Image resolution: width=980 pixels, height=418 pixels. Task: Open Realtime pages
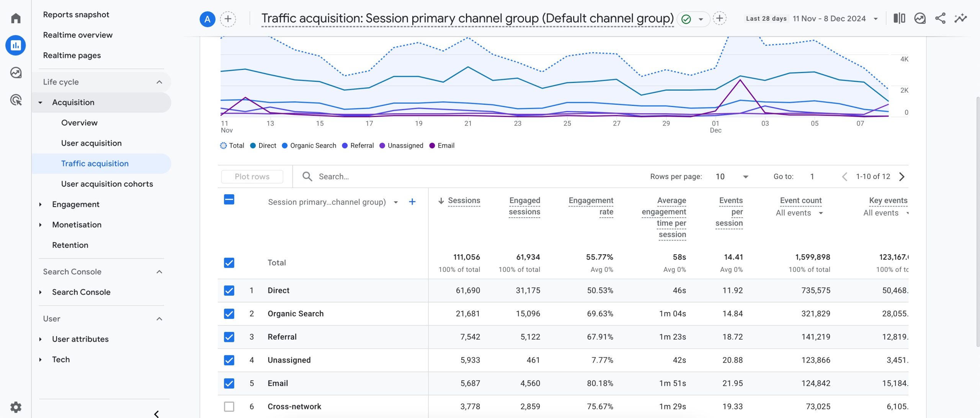[x=72, y=55]
